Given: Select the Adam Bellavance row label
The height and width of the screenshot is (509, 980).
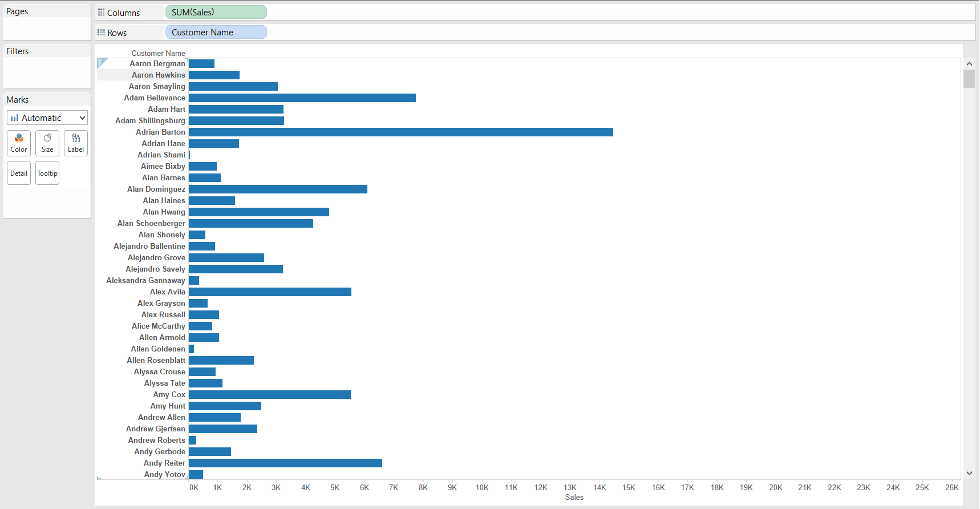Looking at the screenshot, I should click(155, 98).
